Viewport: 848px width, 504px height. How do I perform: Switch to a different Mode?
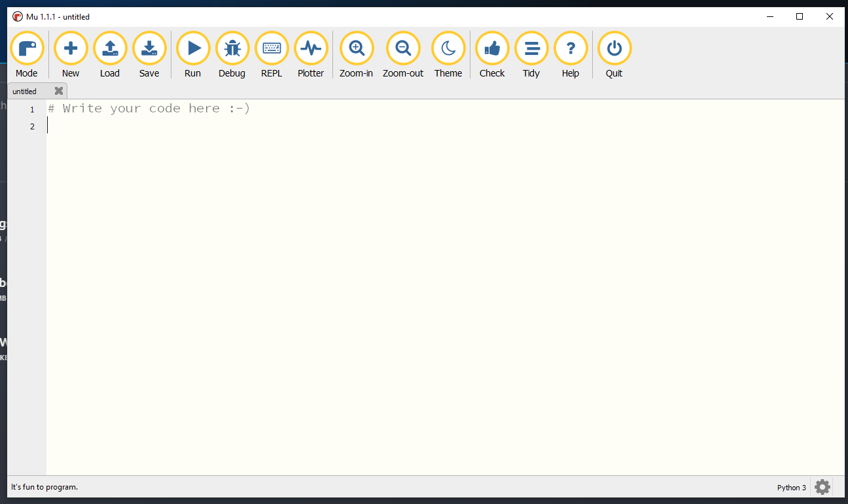pos(27,48)
